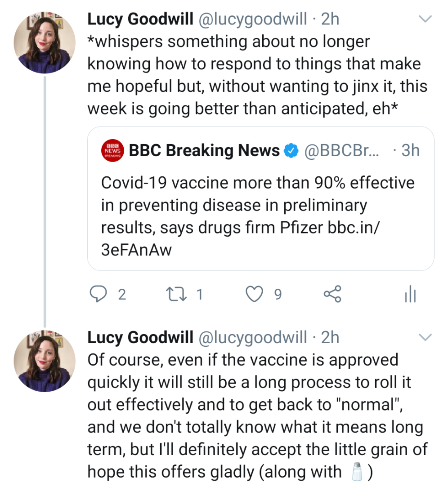
Task: Retweet the first tweet
Action: pos(176,294)
